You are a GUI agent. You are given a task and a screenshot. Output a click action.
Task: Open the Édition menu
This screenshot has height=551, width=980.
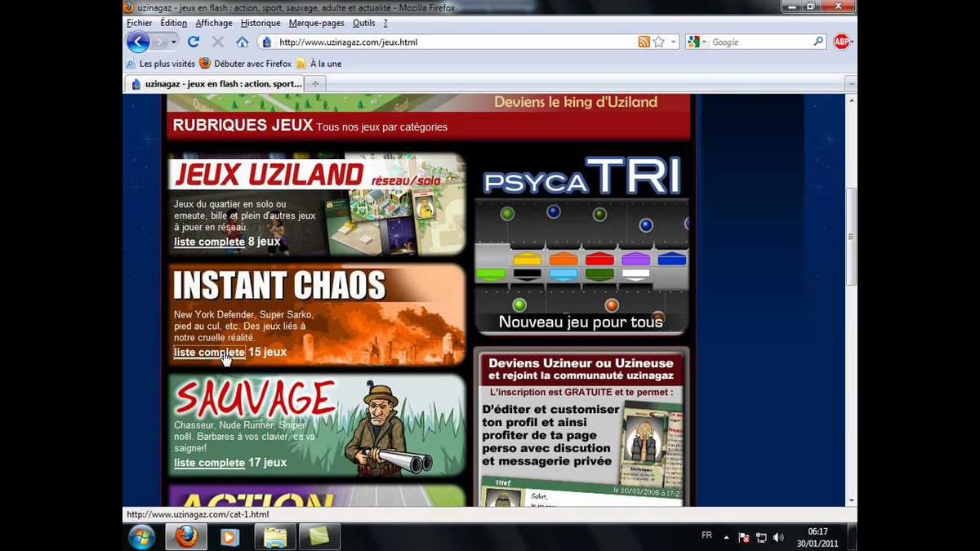(x=174, y=23)
